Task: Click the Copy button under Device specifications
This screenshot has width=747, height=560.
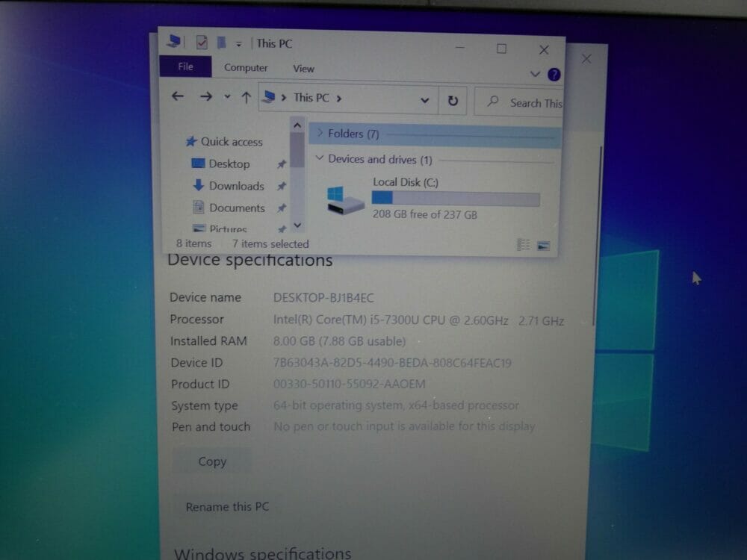Action: (212, 461)
